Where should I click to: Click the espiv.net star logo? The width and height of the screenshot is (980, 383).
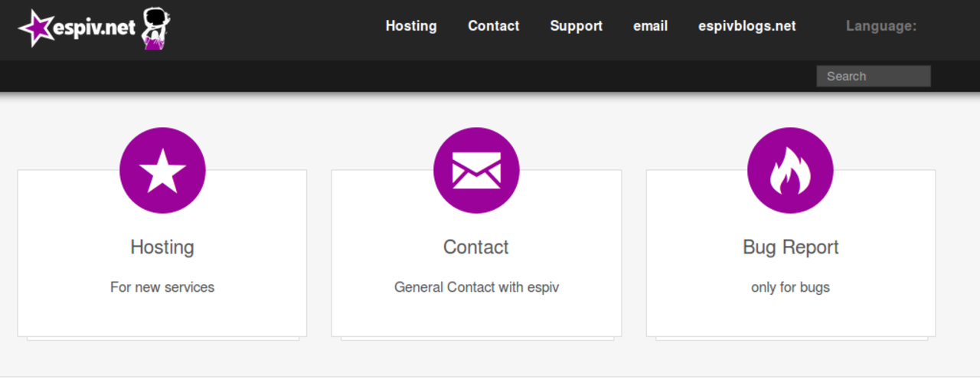[x=35, y=28]
